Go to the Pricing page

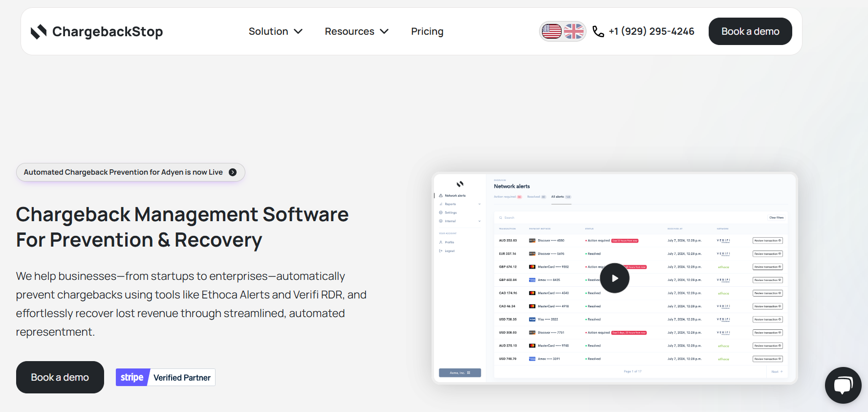(427, 31)
